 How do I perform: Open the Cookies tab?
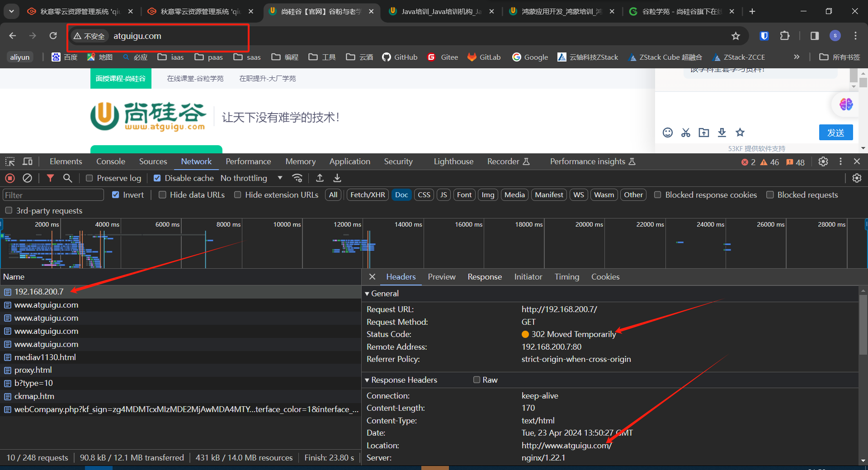pyautogui.click(x=605, y=277)
